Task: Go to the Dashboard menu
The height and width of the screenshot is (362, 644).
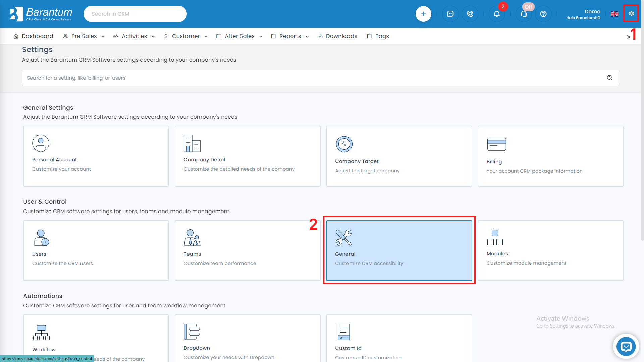Action: coord(33,36)
